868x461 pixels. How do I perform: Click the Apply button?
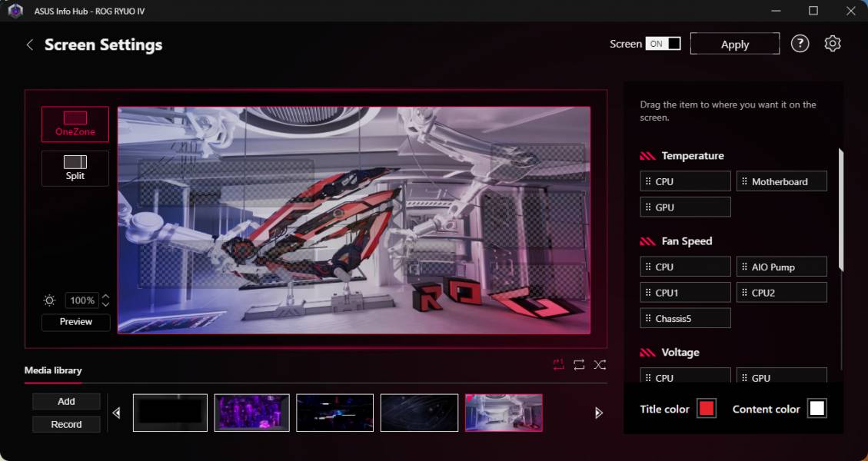click(734, 43)
